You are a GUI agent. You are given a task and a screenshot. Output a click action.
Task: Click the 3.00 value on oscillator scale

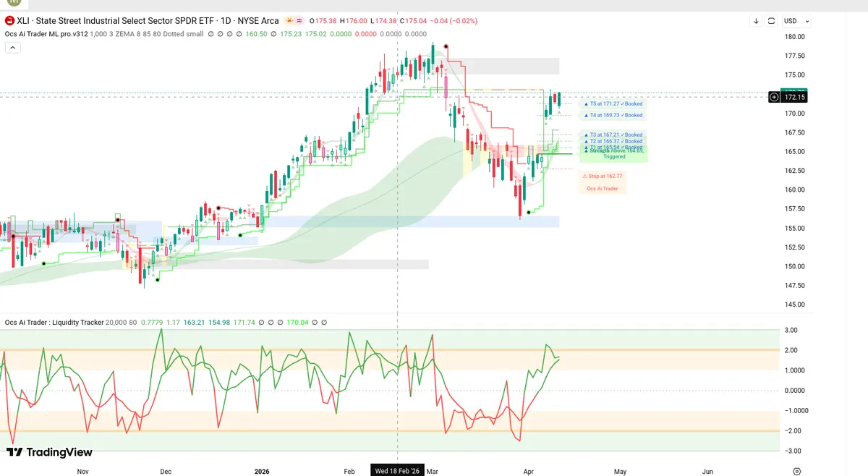click(791, 330)
